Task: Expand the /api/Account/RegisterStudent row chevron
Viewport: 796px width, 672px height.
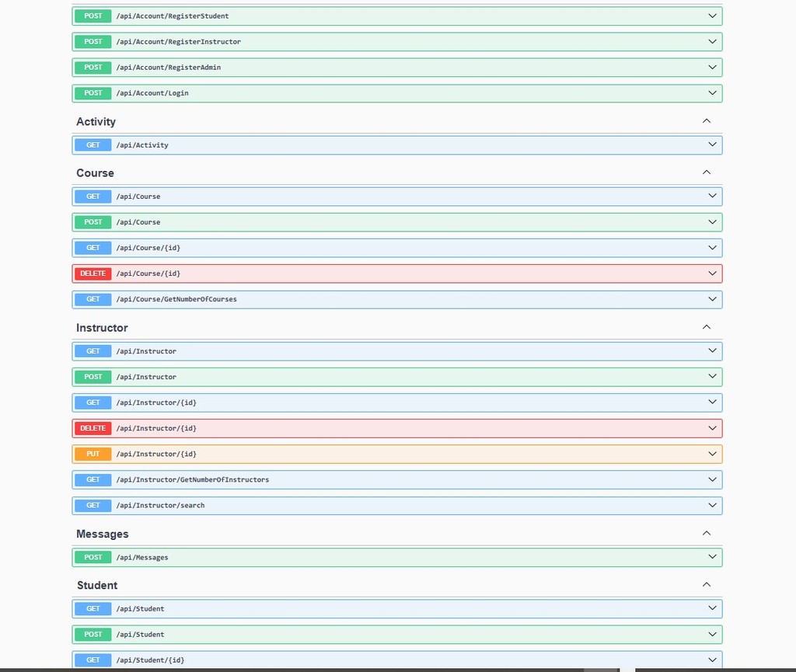Action: [712, 16]
